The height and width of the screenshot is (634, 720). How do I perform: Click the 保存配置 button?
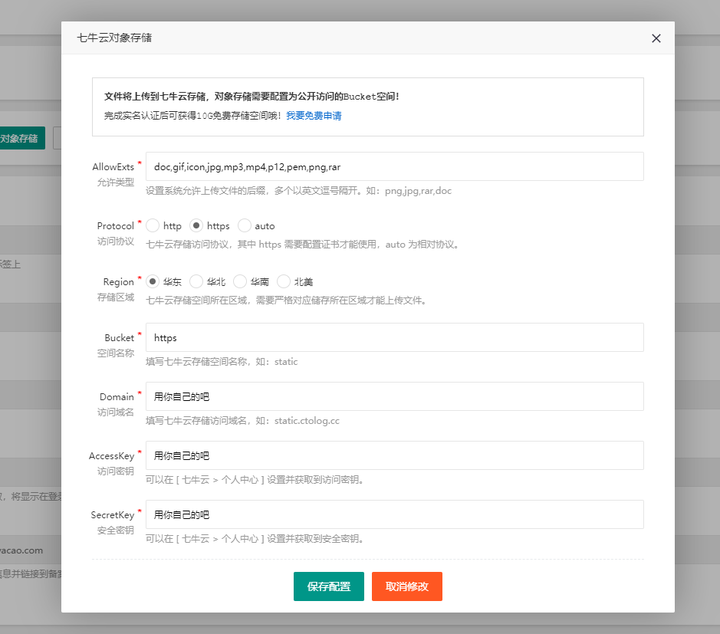(329, 586)
